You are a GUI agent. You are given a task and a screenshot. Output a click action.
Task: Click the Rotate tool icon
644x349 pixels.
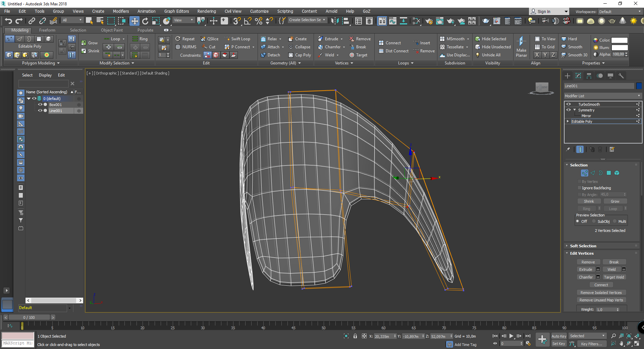coord(145,21)
